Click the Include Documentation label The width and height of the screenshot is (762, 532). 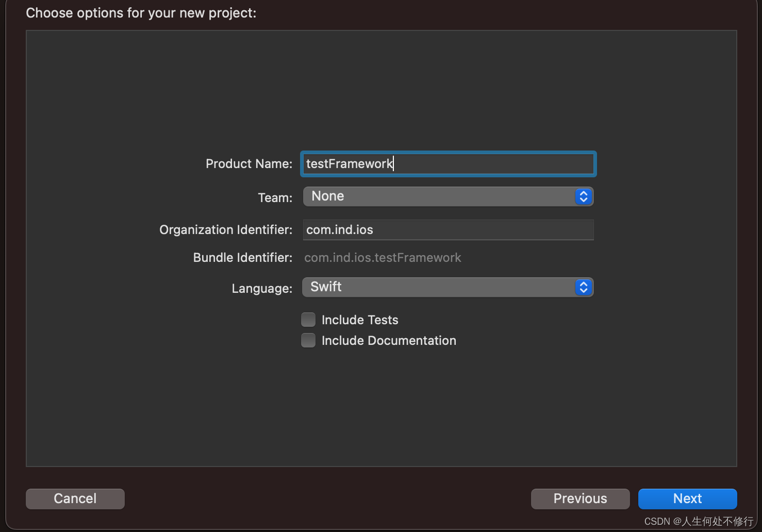389,340
